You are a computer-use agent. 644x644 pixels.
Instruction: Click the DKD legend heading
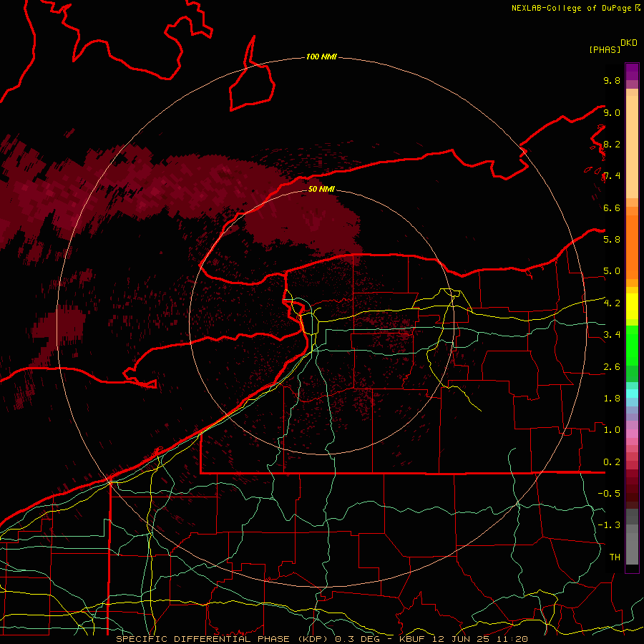click(629, 43)
